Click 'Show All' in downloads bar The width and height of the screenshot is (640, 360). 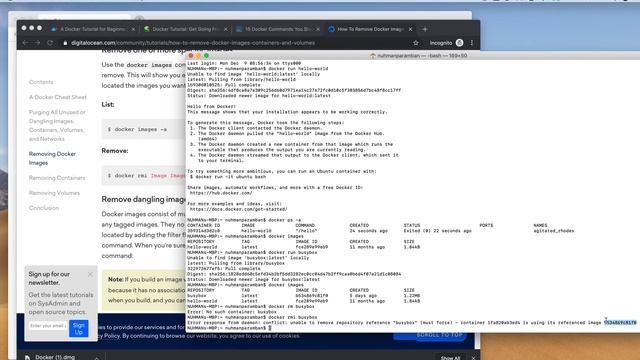click(450, 358)
